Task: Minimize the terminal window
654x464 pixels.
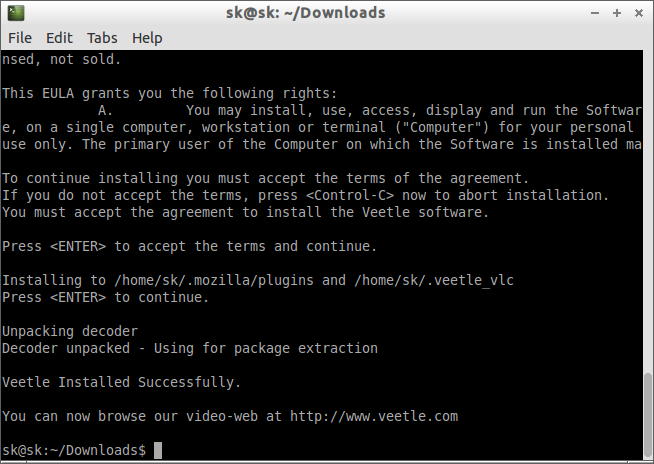Action: pos(595,13)
